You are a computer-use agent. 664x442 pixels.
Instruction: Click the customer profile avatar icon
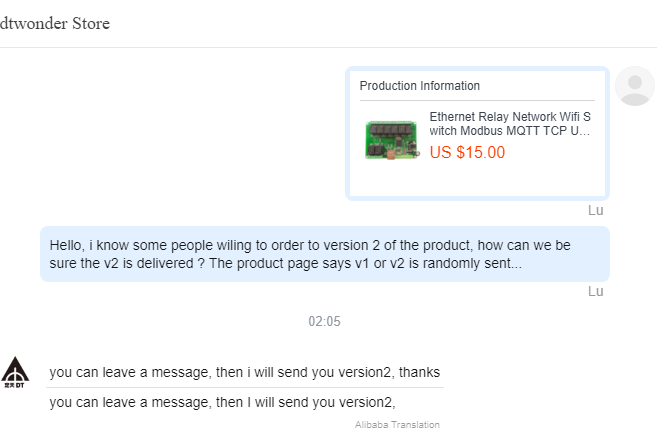point(634,86)
